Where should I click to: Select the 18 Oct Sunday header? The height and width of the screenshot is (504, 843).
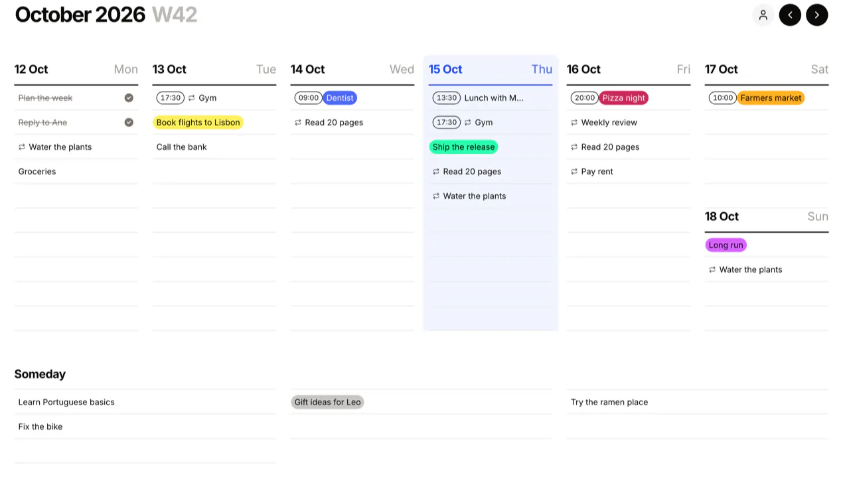tap(767, 217)
